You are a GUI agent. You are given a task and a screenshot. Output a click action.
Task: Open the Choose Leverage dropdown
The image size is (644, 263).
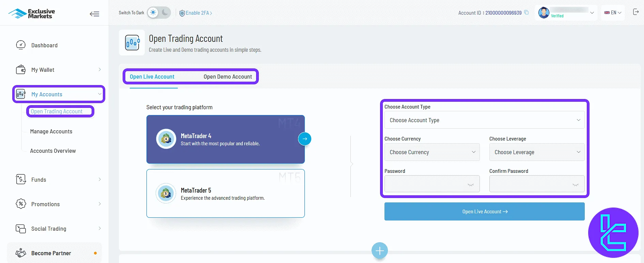[x=537, y=152]
